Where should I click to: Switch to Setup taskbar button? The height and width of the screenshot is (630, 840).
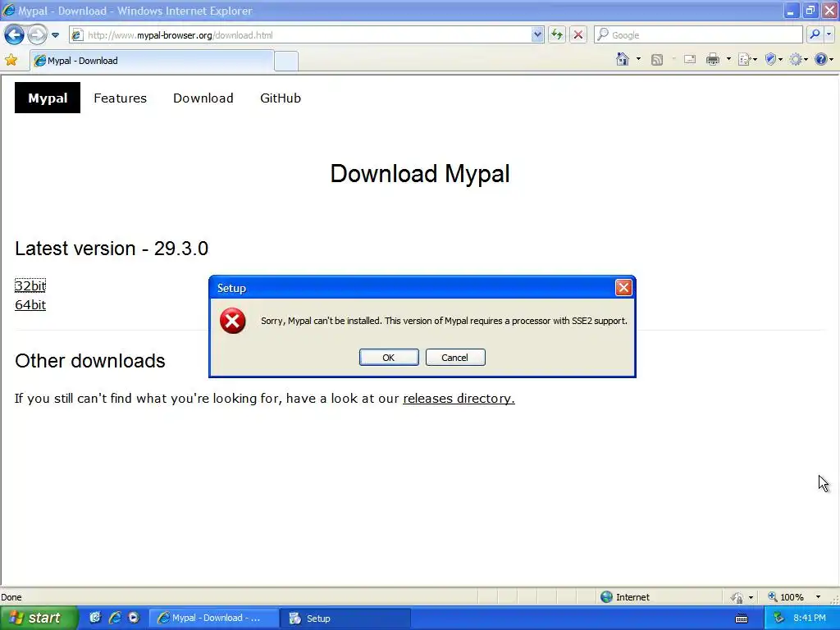pos(346,619)
